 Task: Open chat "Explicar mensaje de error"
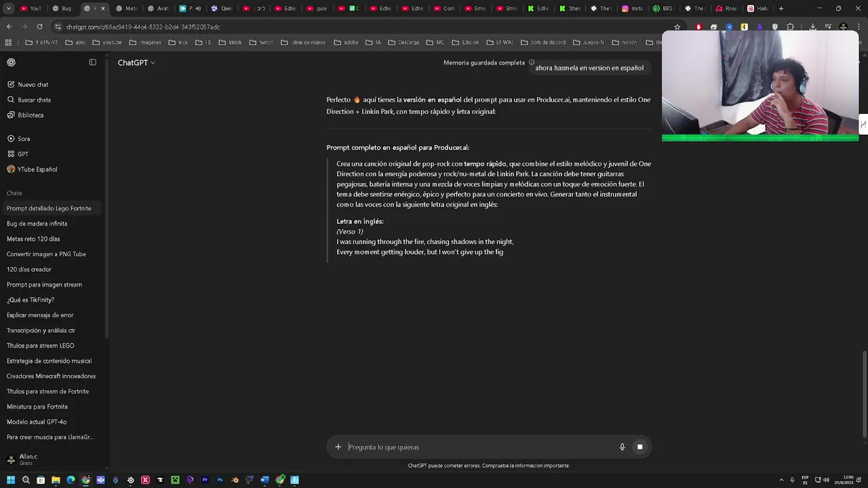(52, 315)
